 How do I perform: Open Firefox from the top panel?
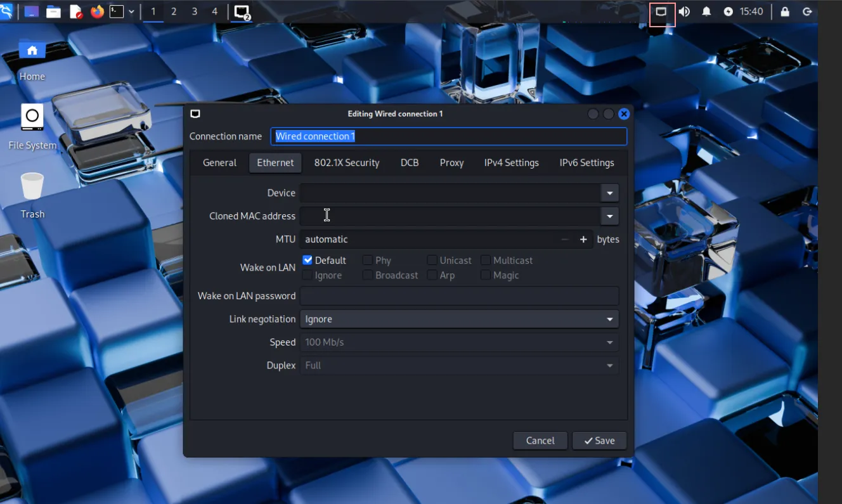click(97, 11)
